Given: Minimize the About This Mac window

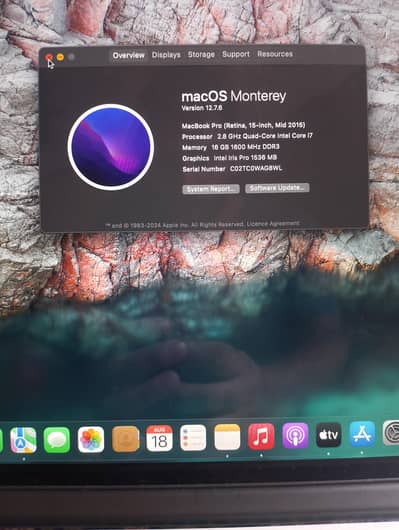Looking at the screenshot, I should click(60, 57).
